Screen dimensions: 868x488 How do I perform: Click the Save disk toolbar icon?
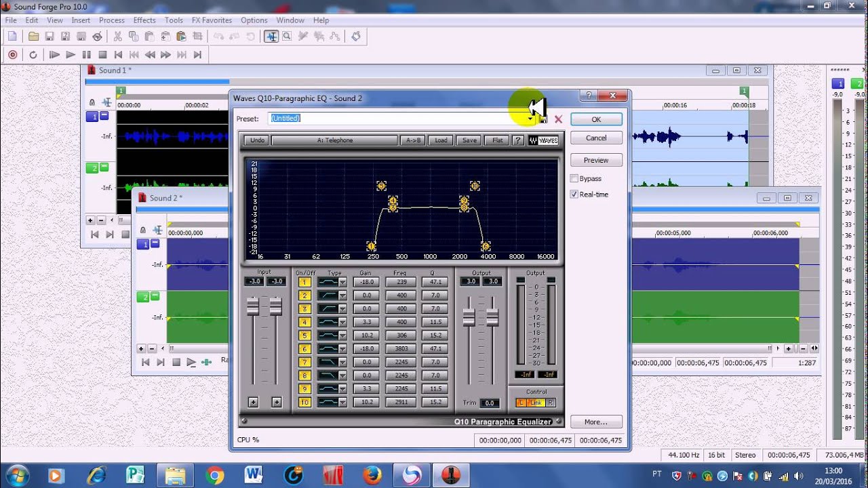[50, 37]
